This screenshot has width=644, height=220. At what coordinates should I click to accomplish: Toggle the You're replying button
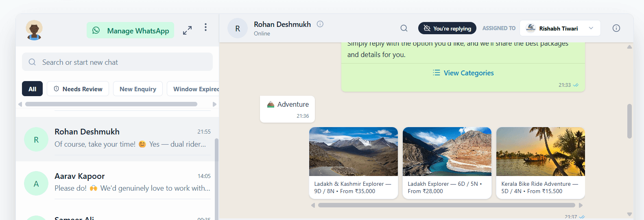447,28
